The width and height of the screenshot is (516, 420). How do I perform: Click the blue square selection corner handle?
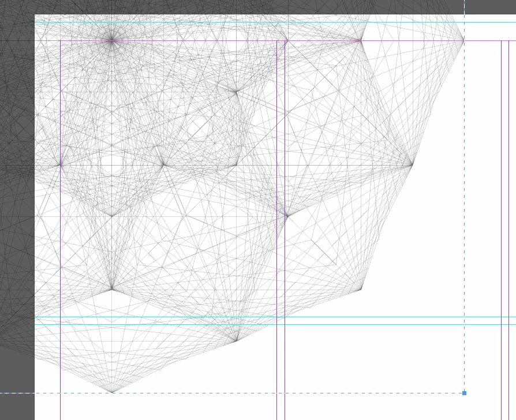click(x=464, y=393)
